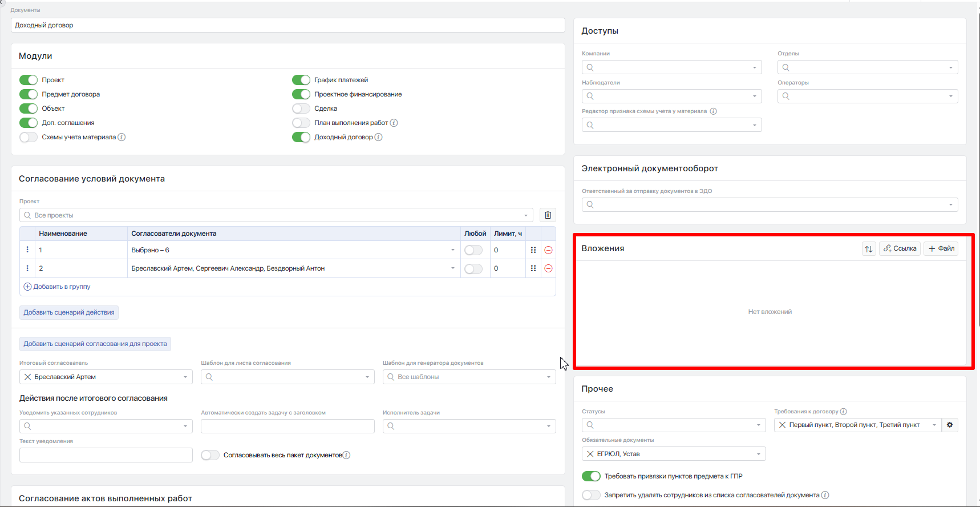Click the Текст уведомления input field
The image size is (980, 507).
coord(106,455)
